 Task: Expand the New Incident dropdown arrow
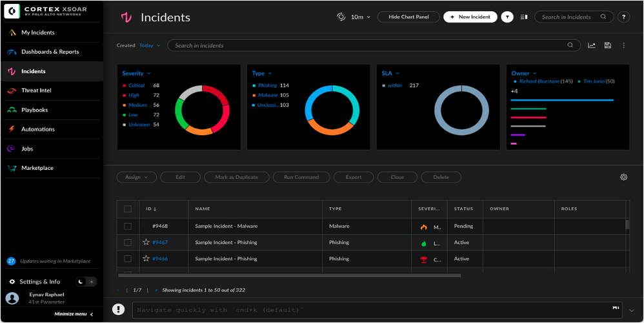click(507, 17)
